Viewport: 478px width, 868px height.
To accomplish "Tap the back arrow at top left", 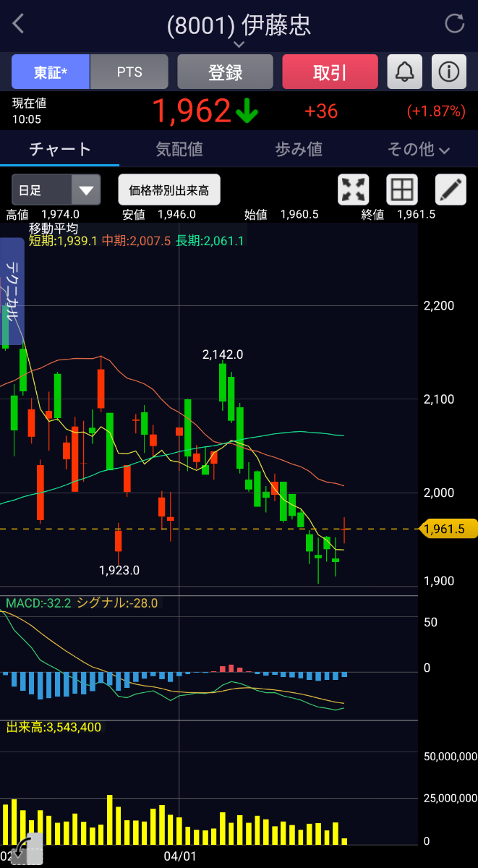I will pos(19,24).
